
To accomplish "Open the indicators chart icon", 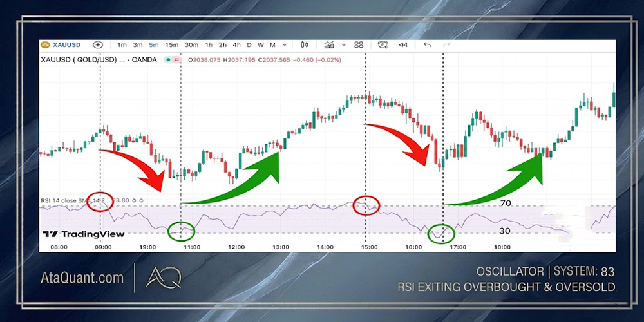I will 329,45.
